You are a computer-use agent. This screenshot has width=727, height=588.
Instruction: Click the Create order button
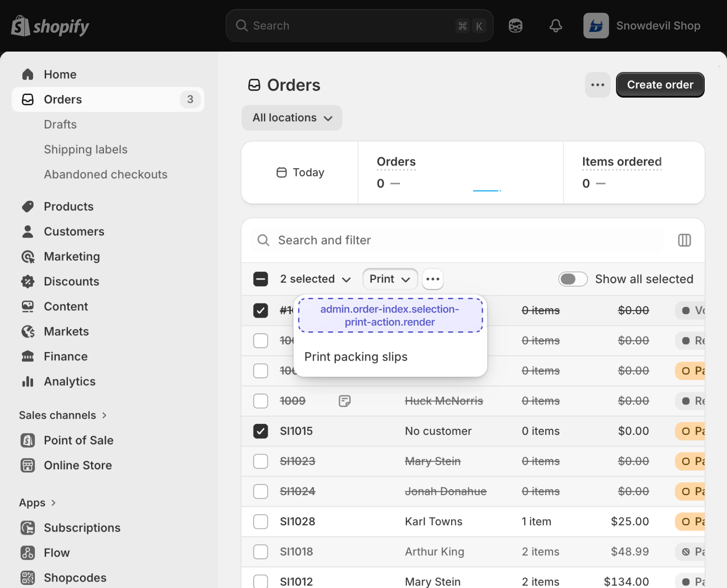point(660,85)
